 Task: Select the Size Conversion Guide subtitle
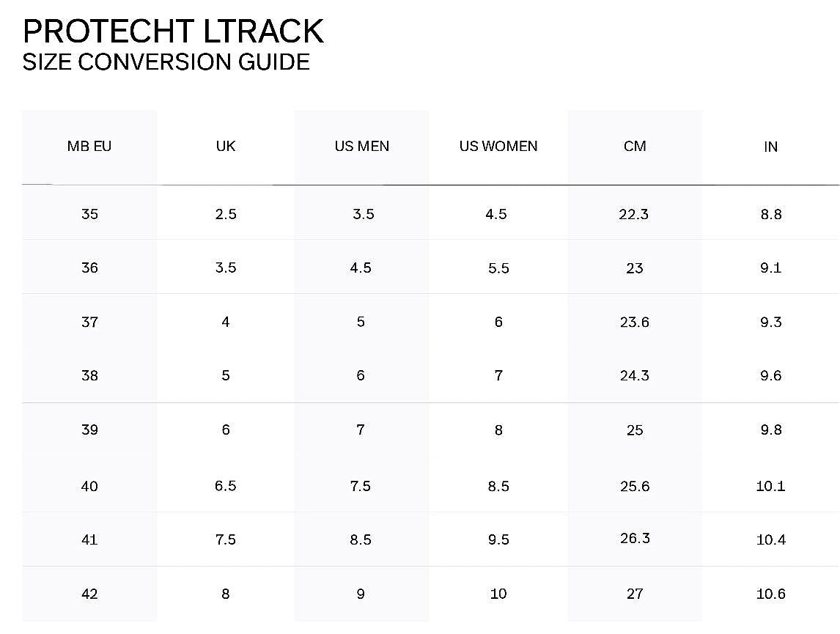pos(166,62)
